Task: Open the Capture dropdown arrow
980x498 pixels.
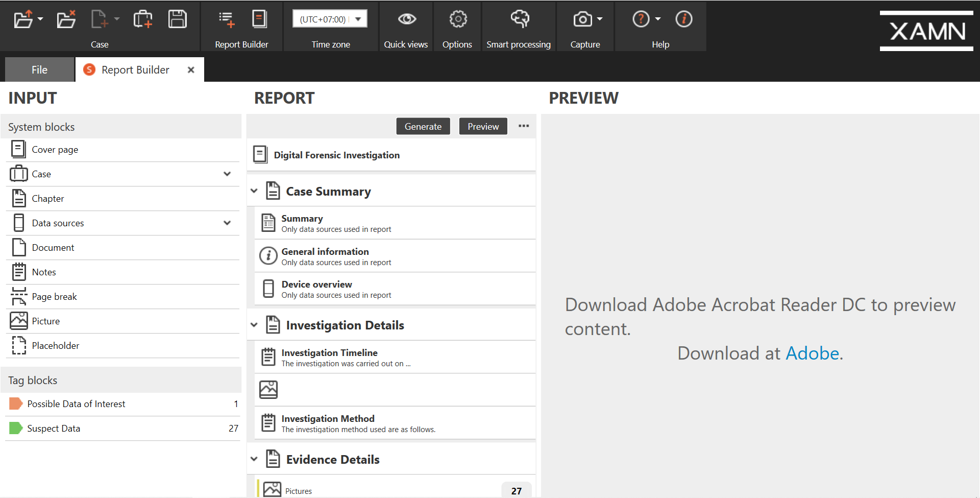Action: (x=600, y=19)
